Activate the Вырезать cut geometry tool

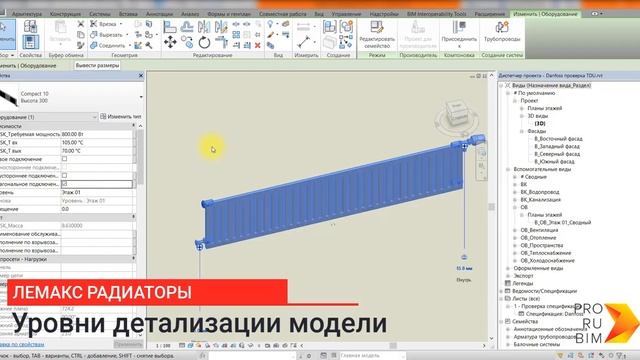pos(107,35)
